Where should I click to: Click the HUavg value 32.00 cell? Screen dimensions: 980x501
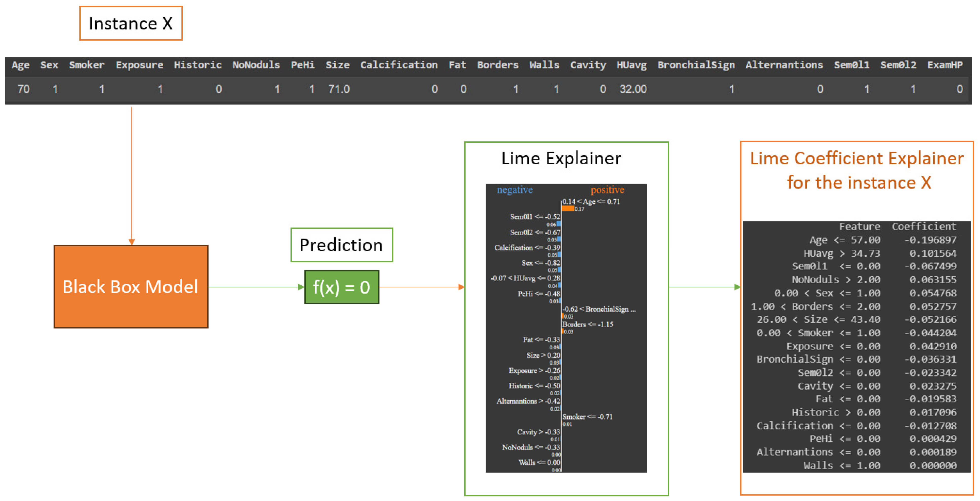[x=633, y=89]
